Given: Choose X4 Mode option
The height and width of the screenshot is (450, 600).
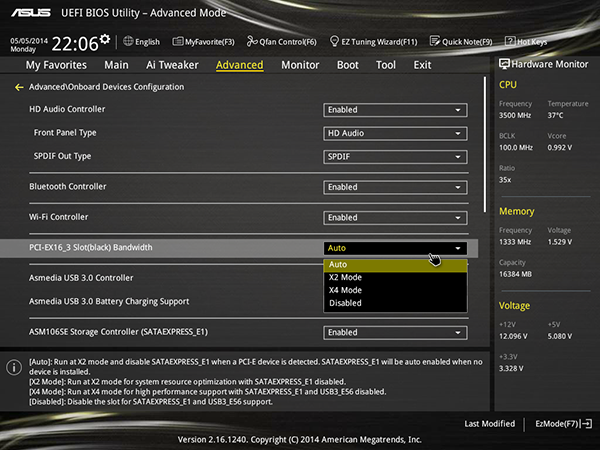Looking at the screenshot, I should [x=395, y=290].
